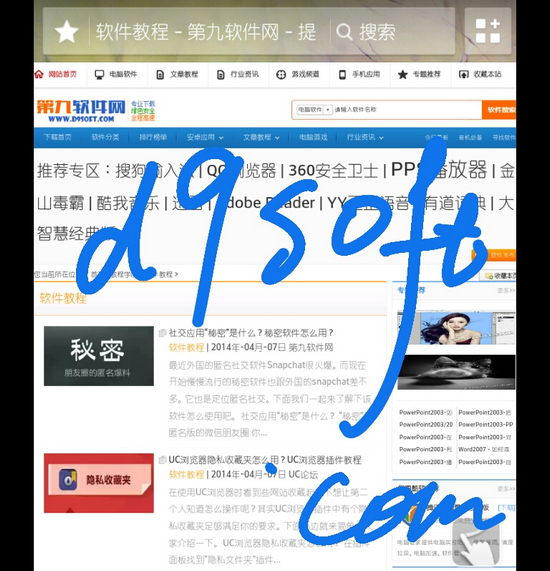Viewport: 550px width, 571px height.
Task: Expand the 电脑软件 search category dropdown
Action: 315,109
